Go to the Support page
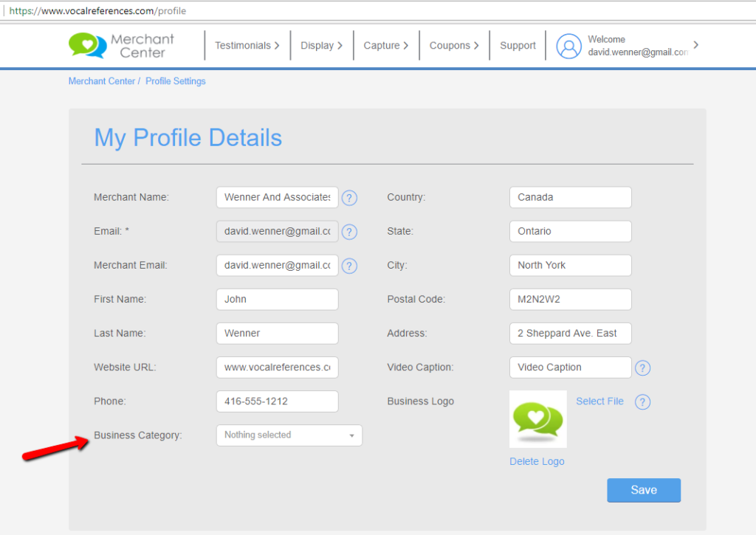The image size is (756, 535). (518, 46)
